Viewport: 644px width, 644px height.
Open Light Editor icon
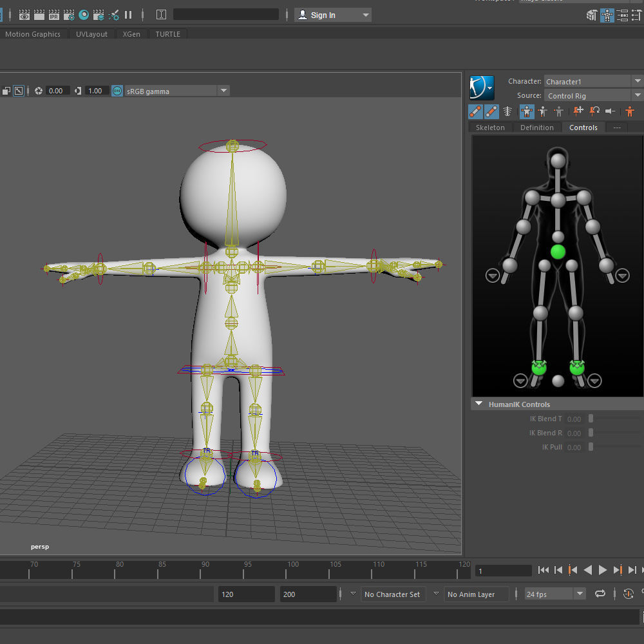(114, 15)
